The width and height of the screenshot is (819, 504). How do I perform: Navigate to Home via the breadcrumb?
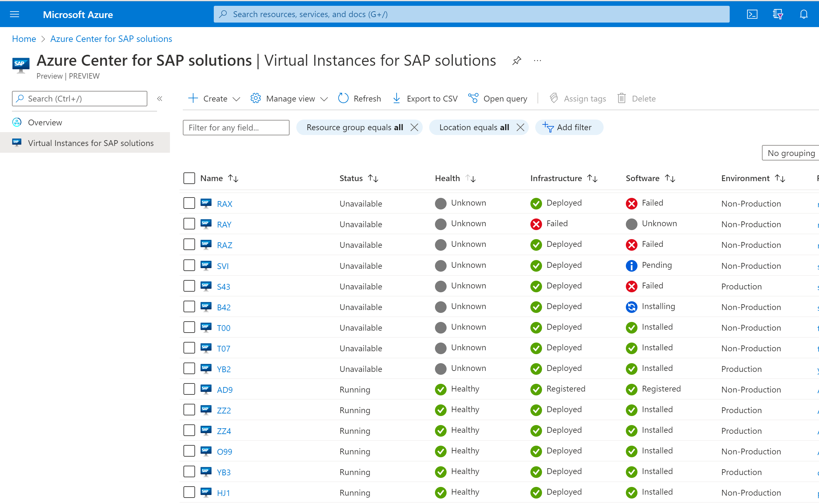click(24, 39)
